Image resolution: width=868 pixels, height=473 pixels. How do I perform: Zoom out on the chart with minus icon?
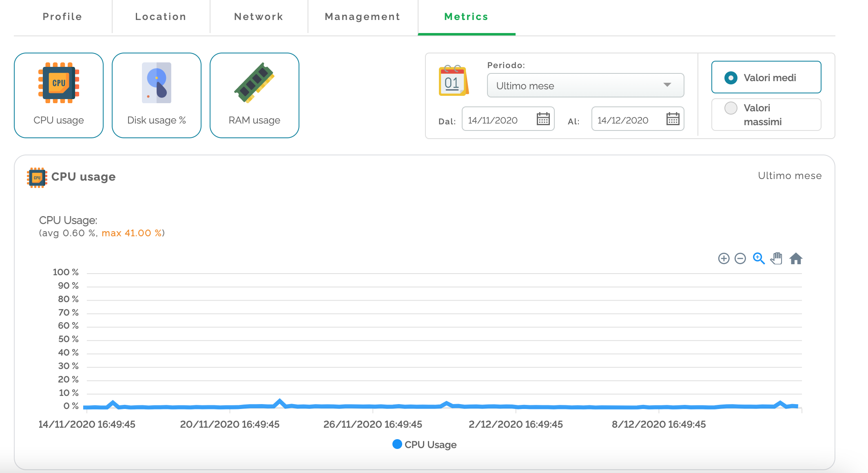[x=740, y=259]
